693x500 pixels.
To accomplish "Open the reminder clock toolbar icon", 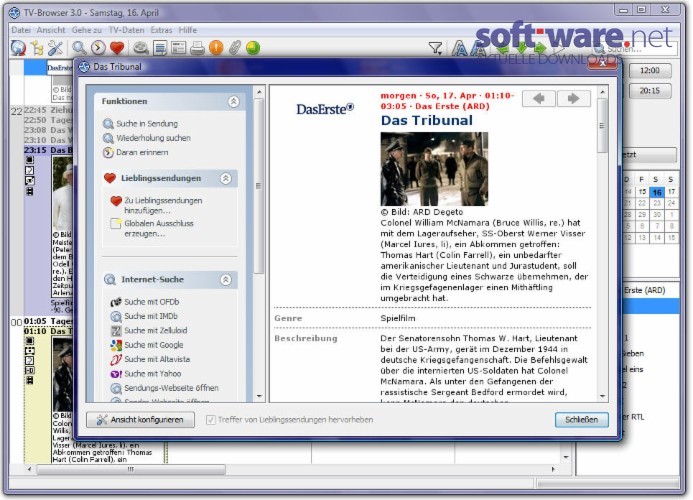I will [x=98, y=48].
